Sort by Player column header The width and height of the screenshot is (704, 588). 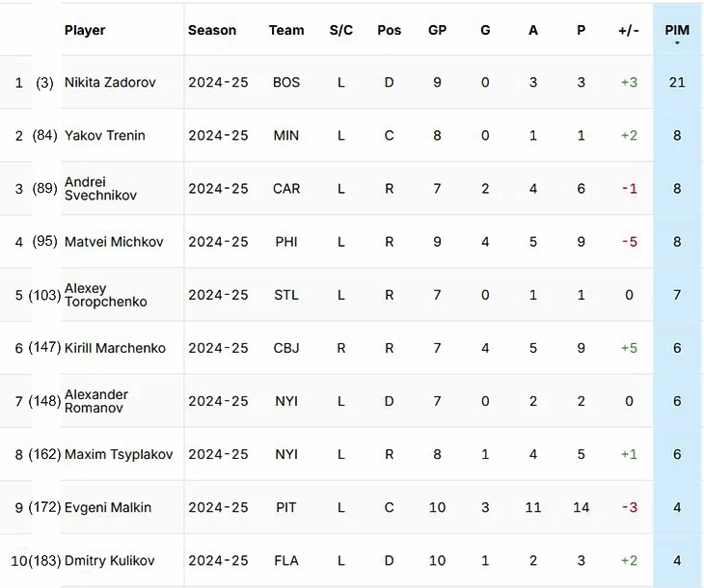pyautogui.click(x=85, y=30)
